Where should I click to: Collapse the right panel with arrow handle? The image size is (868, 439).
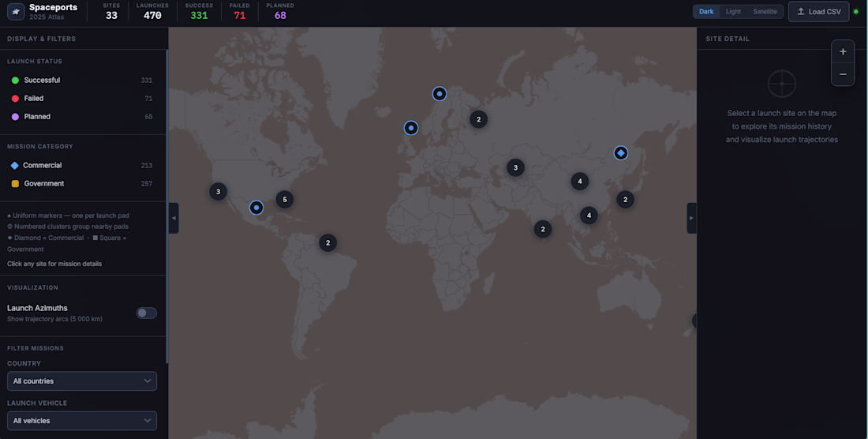691,218
